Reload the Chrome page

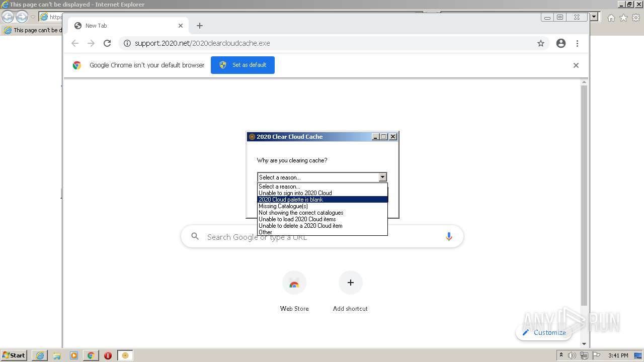(x=107, y=43)
